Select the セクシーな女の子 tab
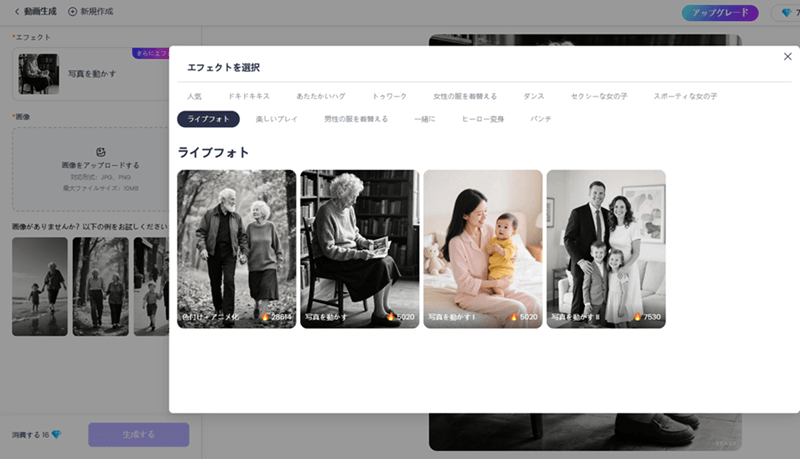Viewport: 800px width, 459px height. tap(599, 96)
